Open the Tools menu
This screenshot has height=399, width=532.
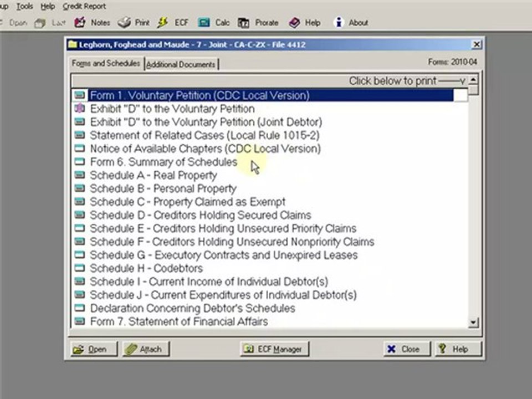pos(25,6)
